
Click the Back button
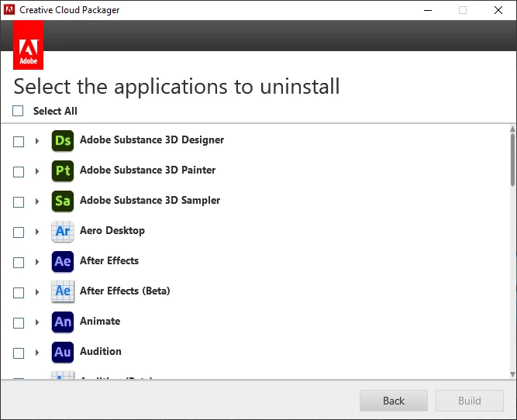click(x=394, y=401)
